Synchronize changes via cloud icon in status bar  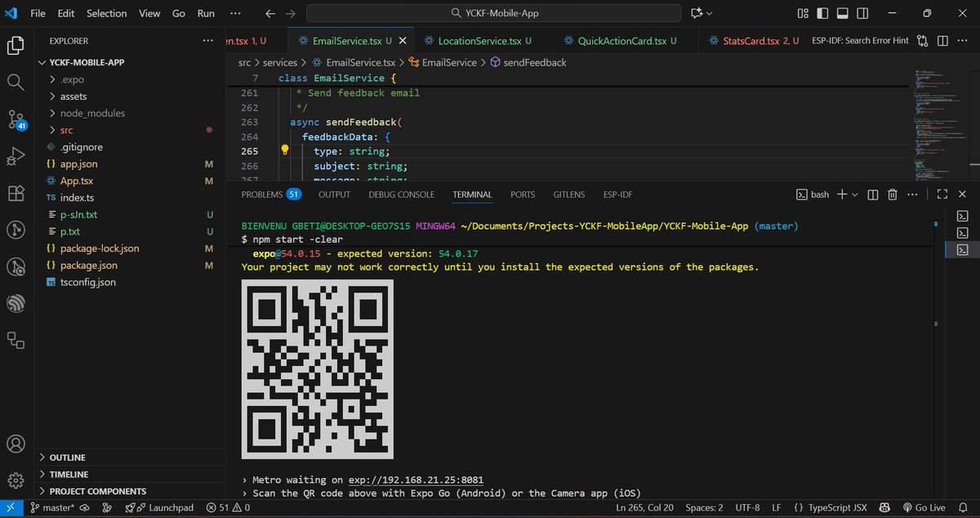click(x=84, y=507)
